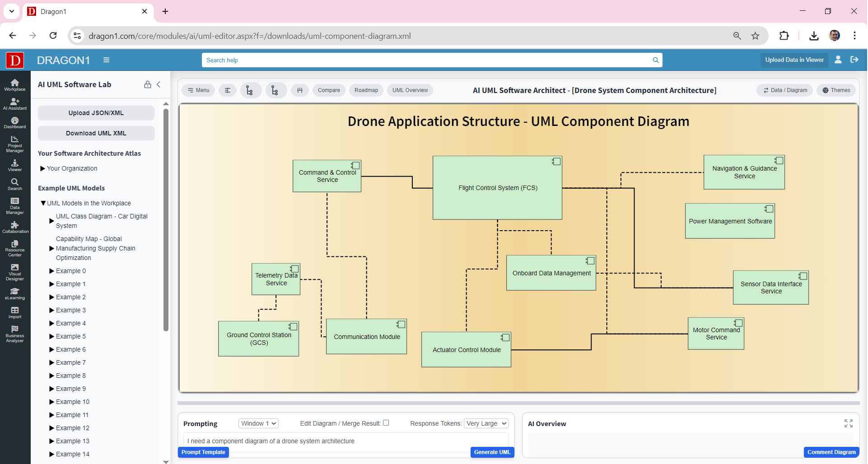Enable the Edit Diagram / Merge Result checkbox

pyautogui.click(x=387, y=423)
